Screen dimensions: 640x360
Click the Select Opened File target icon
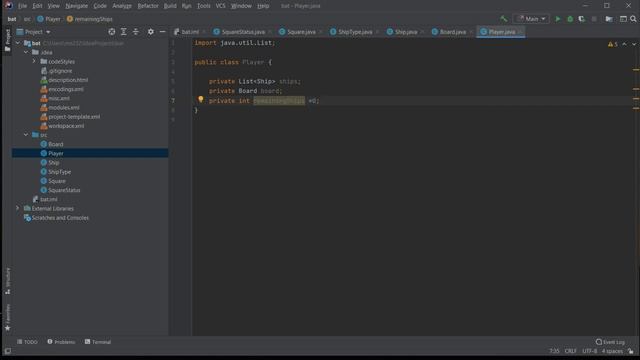[111, 31]
